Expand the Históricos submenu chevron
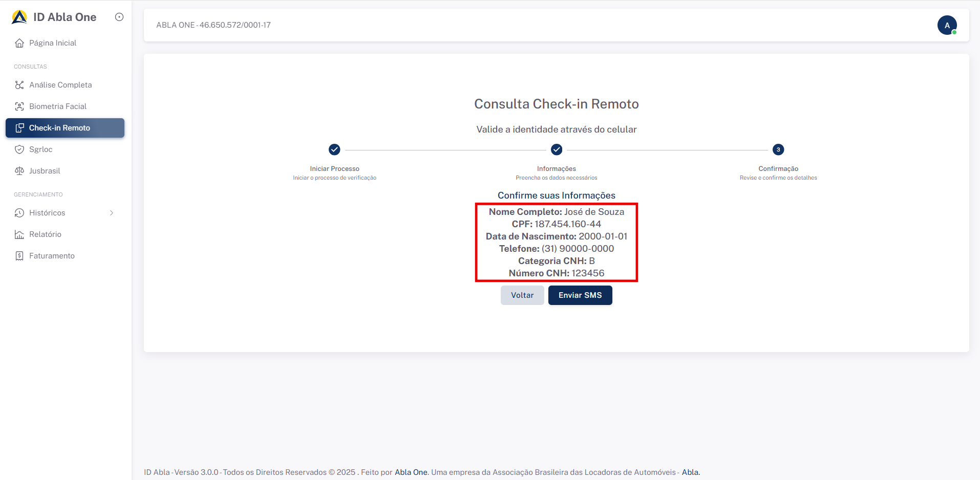 click(112, 213)
